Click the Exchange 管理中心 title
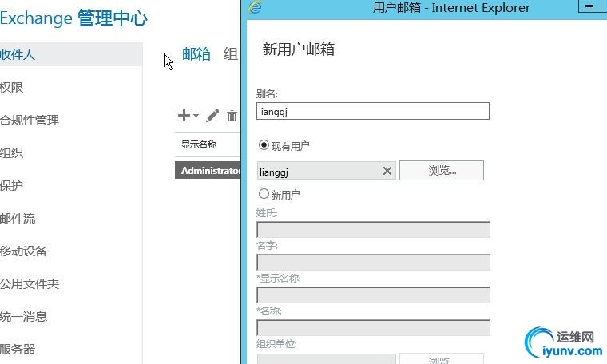 (x=73, y=18)
